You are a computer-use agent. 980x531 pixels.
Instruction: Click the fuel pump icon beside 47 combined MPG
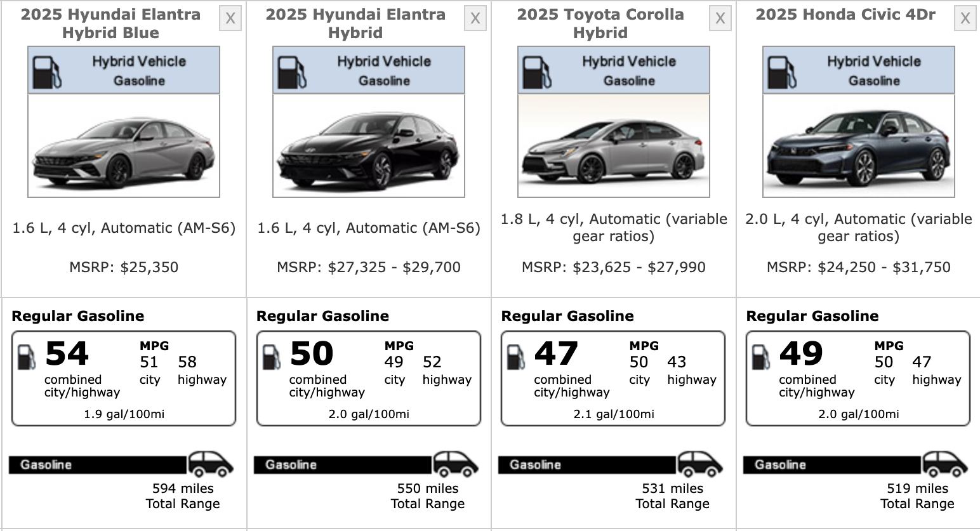[516, 357]
